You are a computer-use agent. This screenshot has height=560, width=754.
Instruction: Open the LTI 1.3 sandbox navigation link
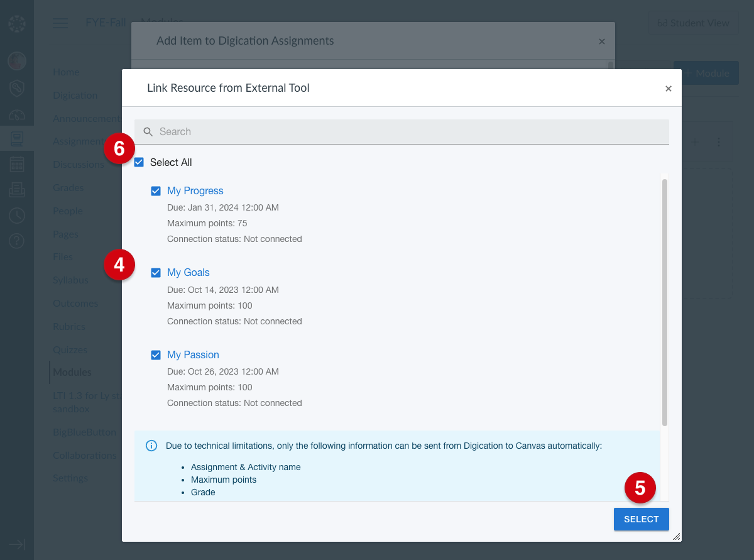pyautogui.click(x=87, y=402)
